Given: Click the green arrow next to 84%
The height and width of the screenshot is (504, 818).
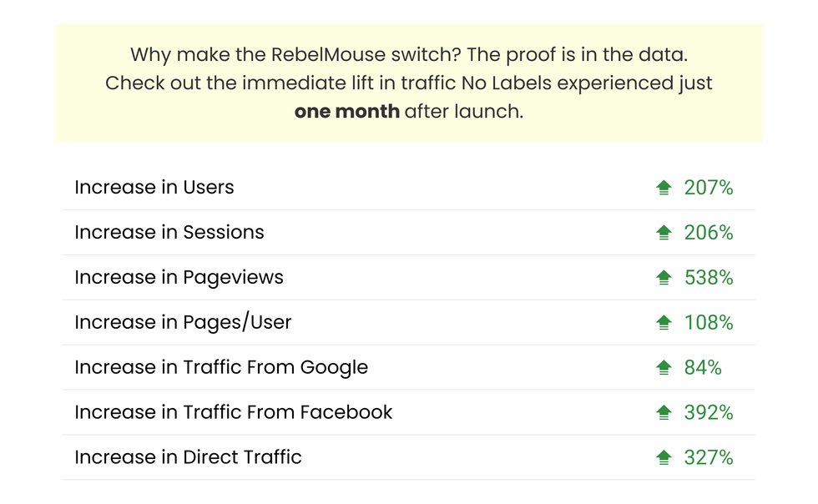Looking at the screenshot, I should coord(664,368).
